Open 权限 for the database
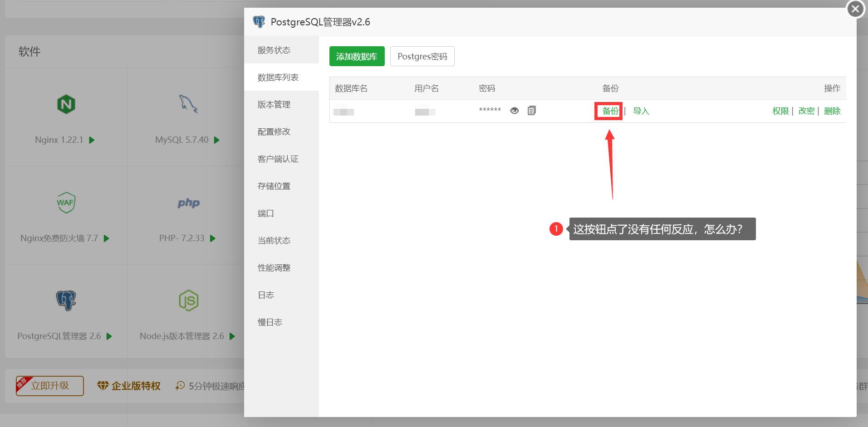The height and width of the screenshot is (427, 868). coord(781,111)
